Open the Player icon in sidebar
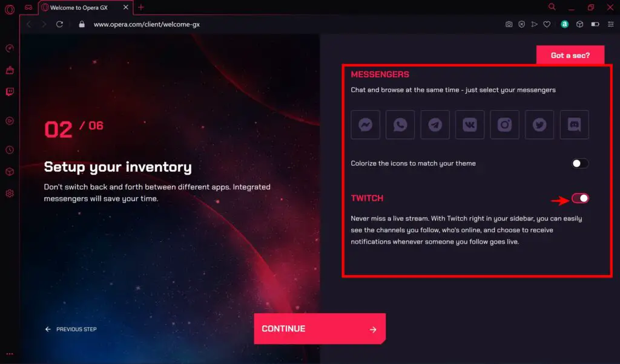The height and width of the screenshot is (364, 620). (x=10, y=121)
